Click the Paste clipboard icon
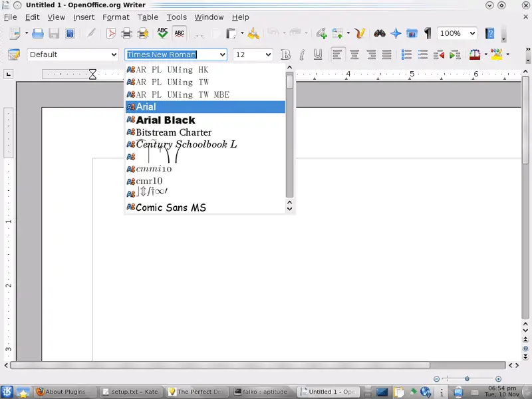Viewport: 532px width, 399px height. click(231, 33)
